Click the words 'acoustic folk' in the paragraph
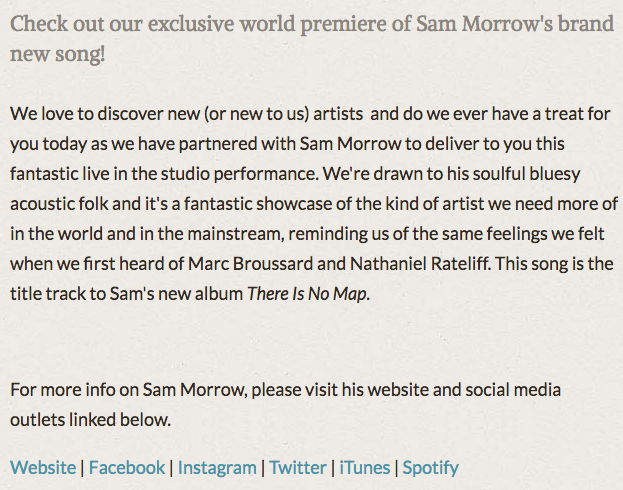The width and height of the screenshot is (623, 490). (59, 203)
